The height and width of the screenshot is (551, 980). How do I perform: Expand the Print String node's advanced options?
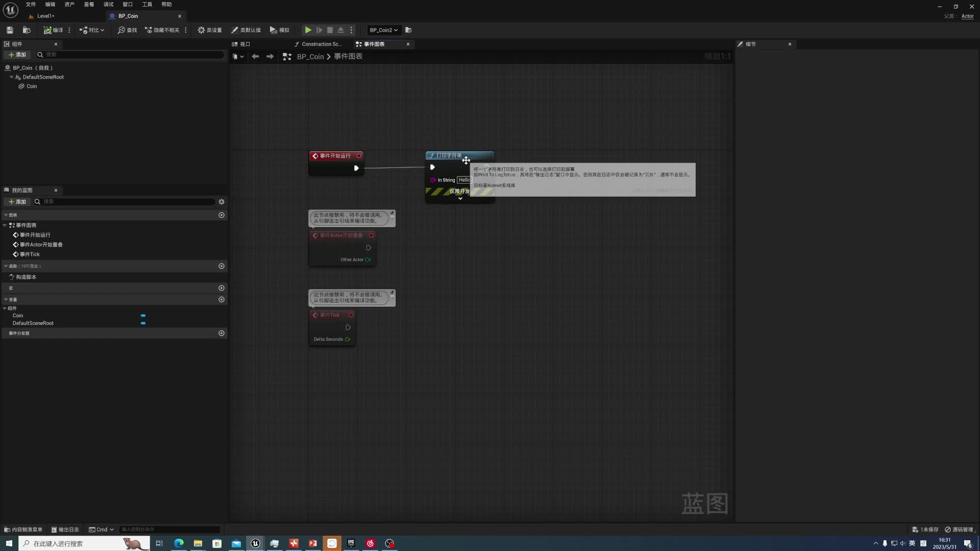[x=460, y=198]
